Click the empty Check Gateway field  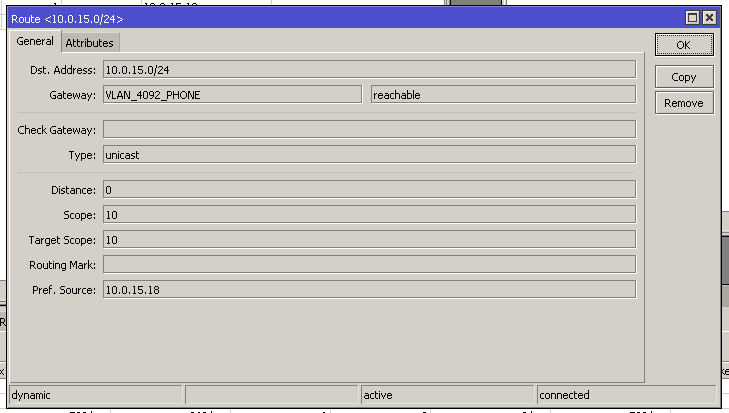click(369, 130)
